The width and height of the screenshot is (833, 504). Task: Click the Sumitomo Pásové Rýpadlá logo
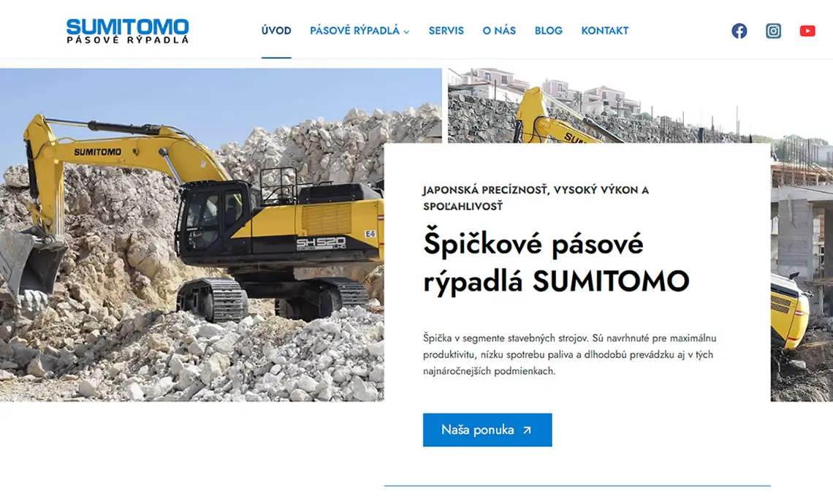pyautogui.click(x=127, y=31)
